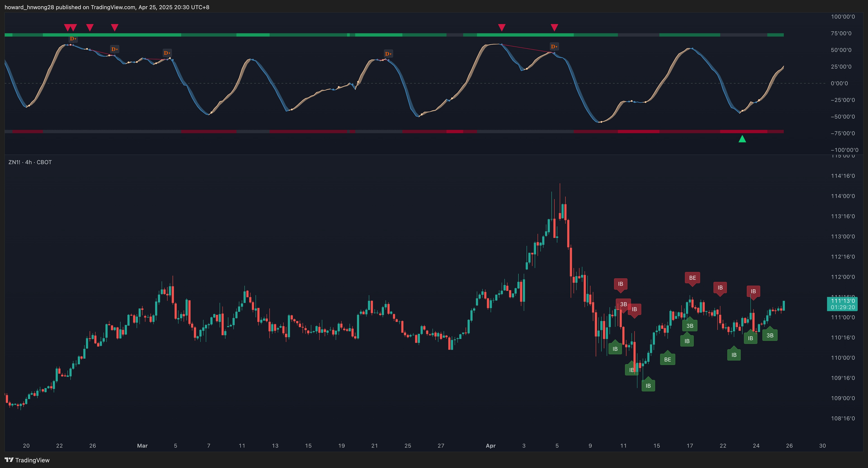Viewport: 868px width, 468px height.
Task: Click the red 3B signal label
Action: 623,304
